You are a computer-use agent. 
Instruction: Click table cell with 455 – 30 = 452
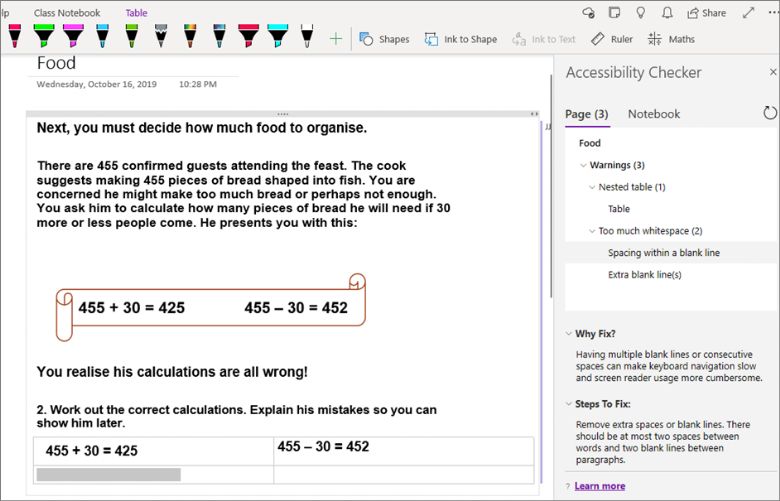(x=403, y=451)
